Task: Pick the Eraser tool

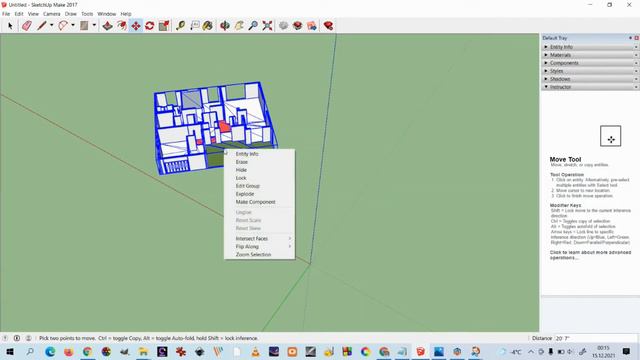Action: point(27,26)
